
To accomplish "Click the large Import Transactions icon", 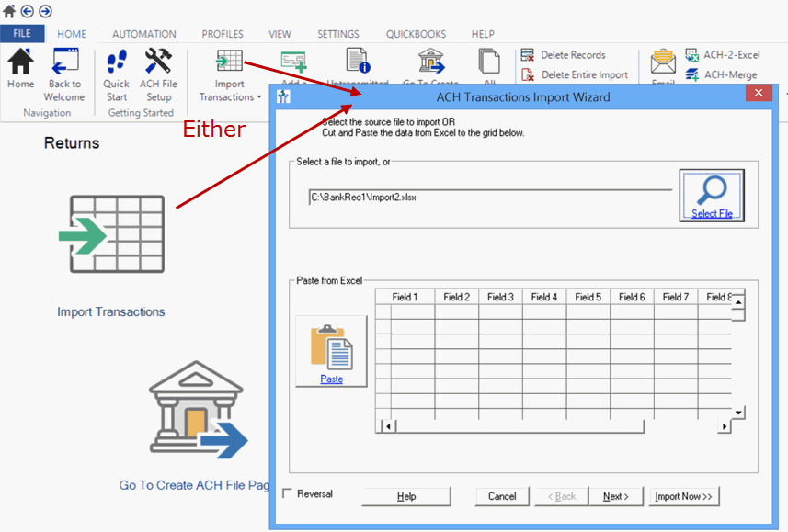I will [111, 235].
